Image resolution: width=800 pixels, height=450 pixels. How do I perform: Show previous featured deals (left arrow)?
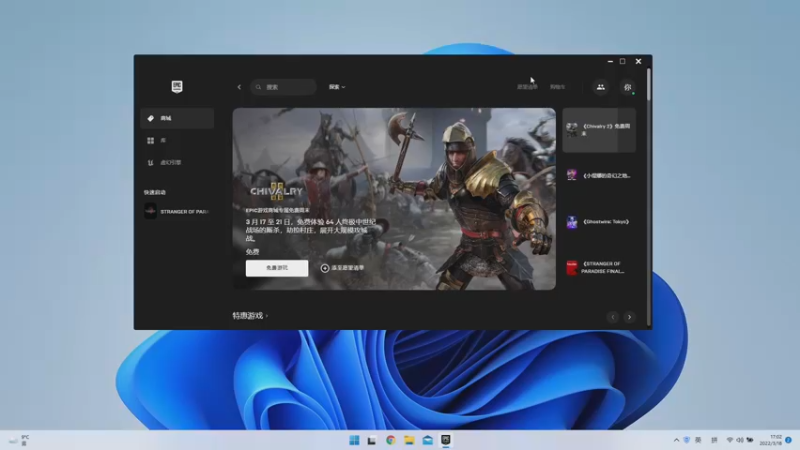(613, 317)
